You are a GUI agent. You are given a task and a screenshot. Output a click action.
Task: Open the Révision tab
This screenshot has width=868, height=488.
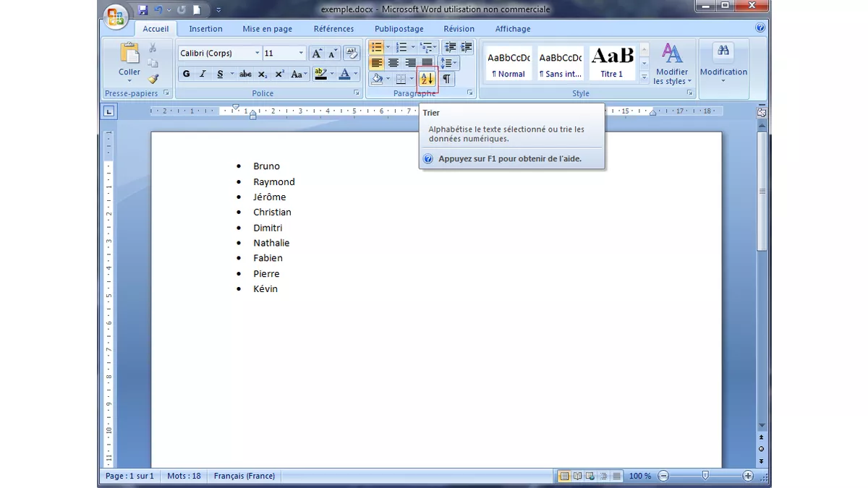pyautogui.click(x=459, y=28)
